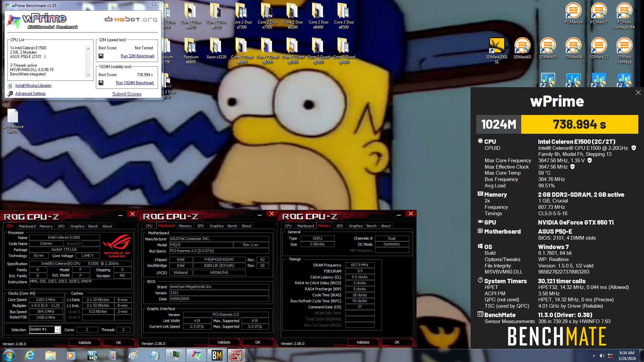Screen dimensions: 644x362
Task: Click the "x 6.0 (6.0 - 11.0)" Multiplier value
Action: 46,306
